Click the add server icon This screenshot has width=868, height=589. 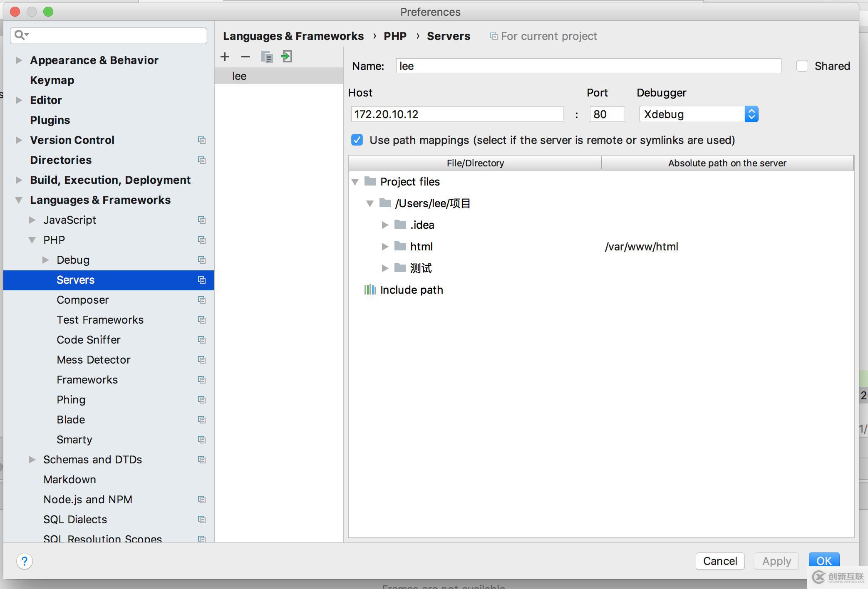pyautogui.click(x=223, y=58)
